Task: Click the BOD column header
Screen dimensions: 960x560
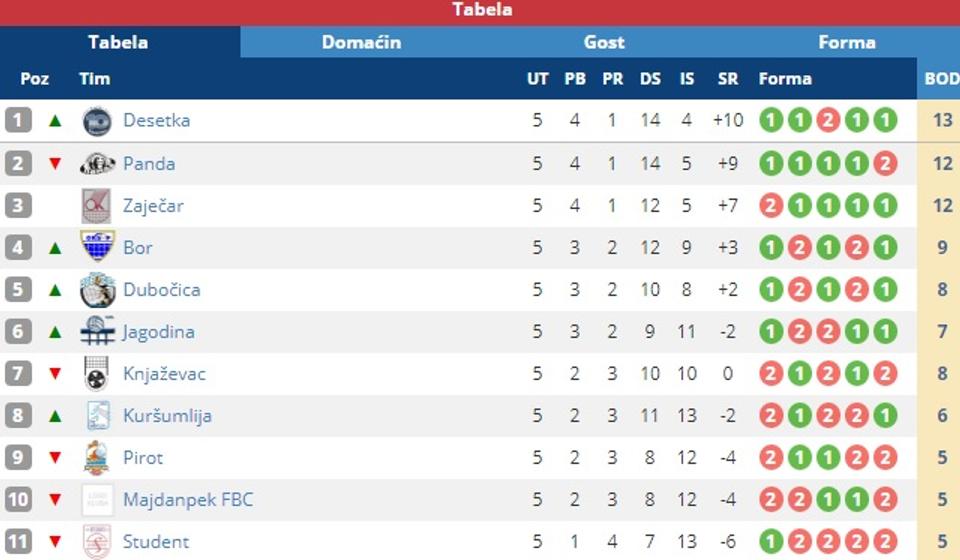Action: 941,79
